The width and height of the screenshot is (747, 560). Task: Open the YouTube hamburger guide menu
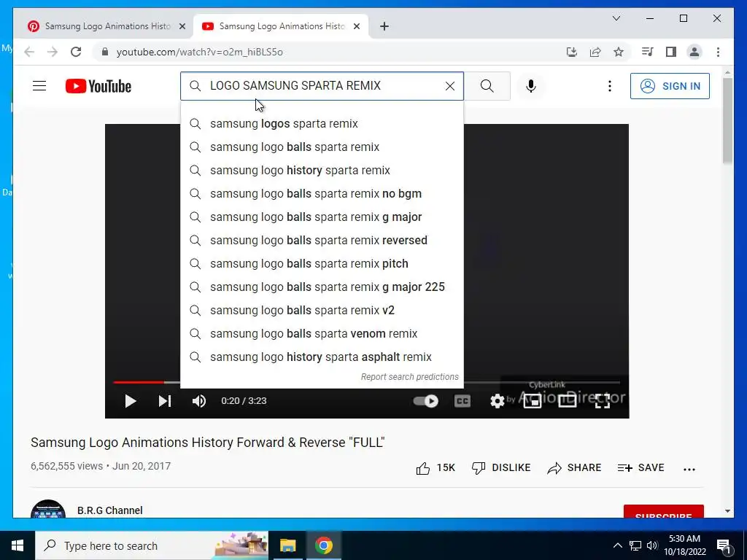pyautogui.click(x=39, y=86)
